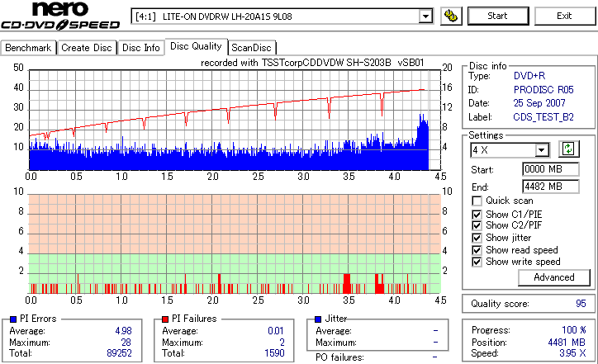Uncheck Show jitter option
Image resolution: width=598 pixels, height=364 pixels.
[x=477, y=238]
